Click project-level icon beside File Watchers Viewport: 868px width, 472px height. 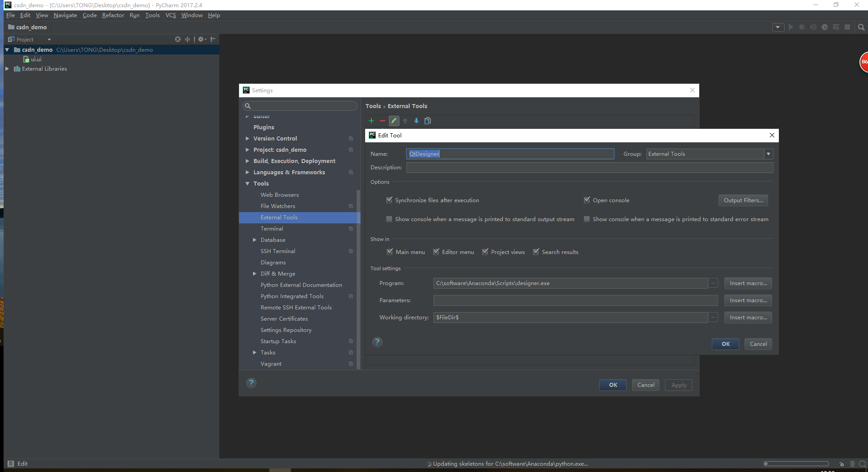pyautogui.click(x=351, y=206)
